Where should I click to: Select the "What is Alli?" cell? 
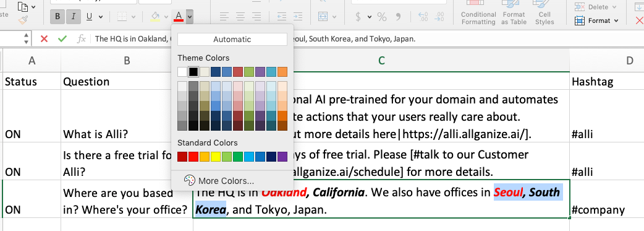point(127,116)
